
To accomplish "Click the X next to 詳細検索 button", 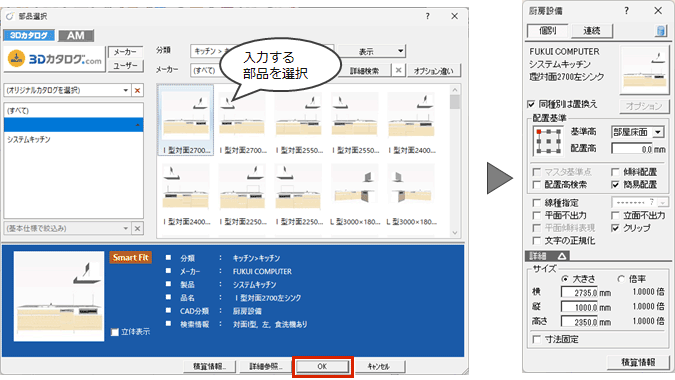I will coord(399,70).
